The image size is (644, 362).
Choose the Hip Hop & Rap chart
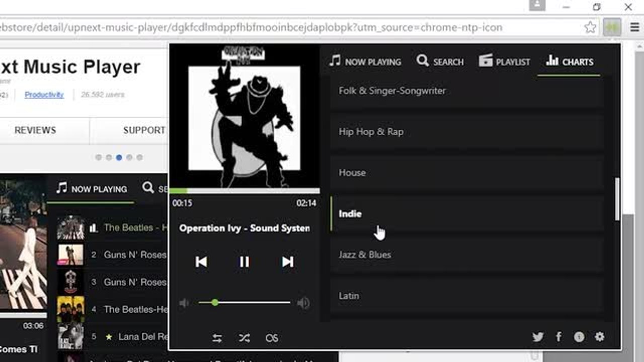[x=467, y=132]
